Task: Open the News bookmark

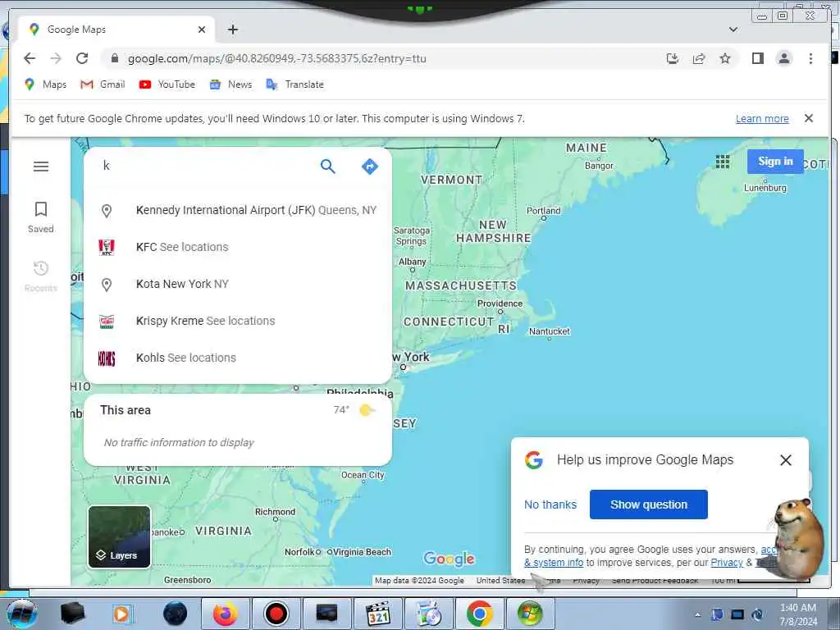Action: pos(231,84)
